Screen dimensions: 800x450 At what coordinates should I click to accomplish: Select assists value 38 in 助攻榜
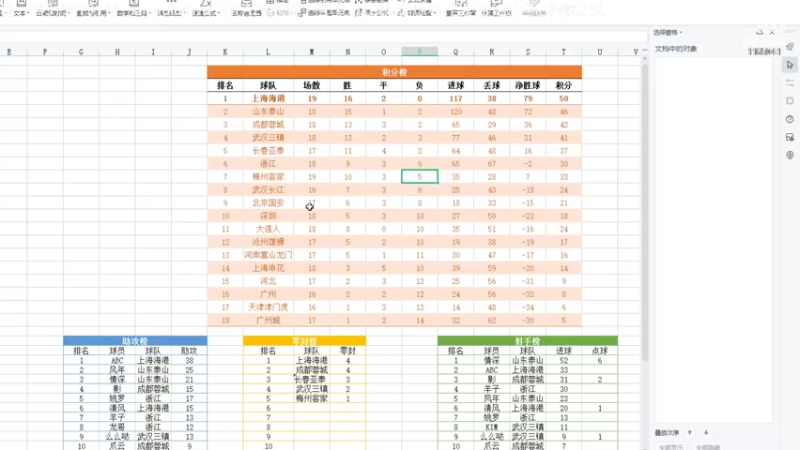coord(189,361)
